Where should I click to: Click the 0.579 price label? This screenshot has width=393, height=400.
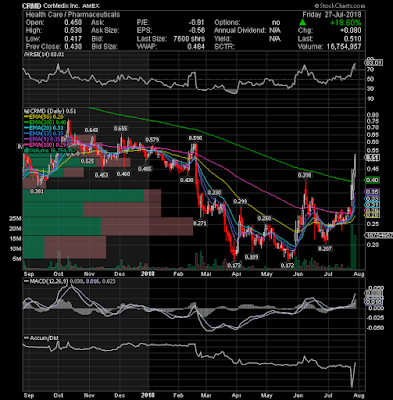pyautogui.click(x=152, y=139)
